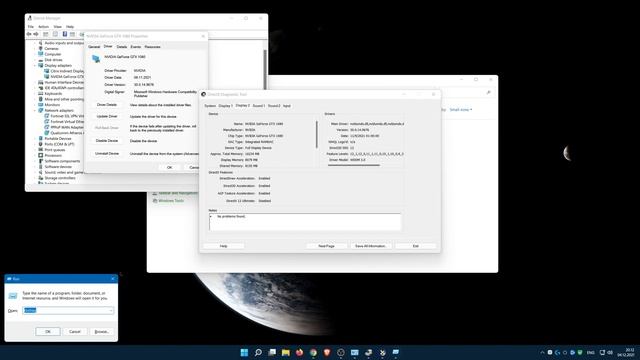Open the File menu in Device Manager
The width and height of the screenshot is (640, 360).
[31, 27]
